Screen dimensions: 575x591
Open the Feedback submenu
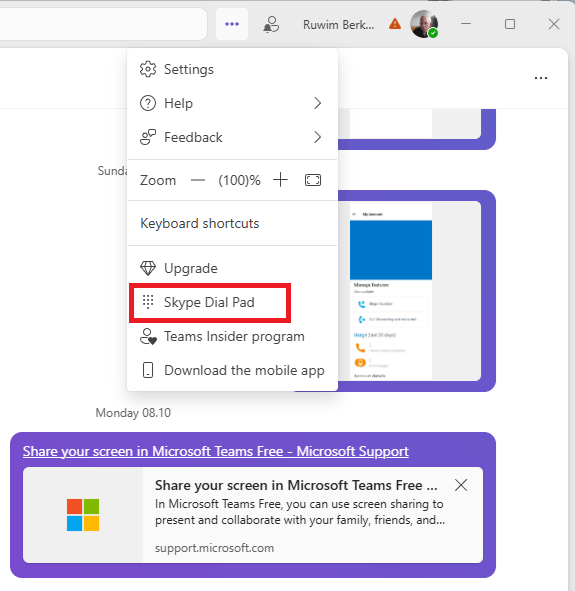(232, 137)
